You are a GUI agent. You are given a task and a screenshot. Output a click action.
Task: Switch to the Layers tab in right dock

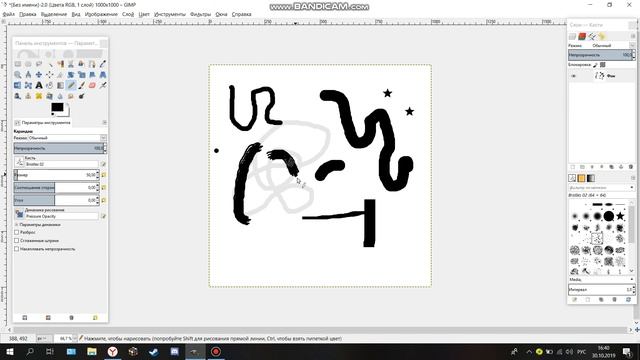click(x=573, y=36)
